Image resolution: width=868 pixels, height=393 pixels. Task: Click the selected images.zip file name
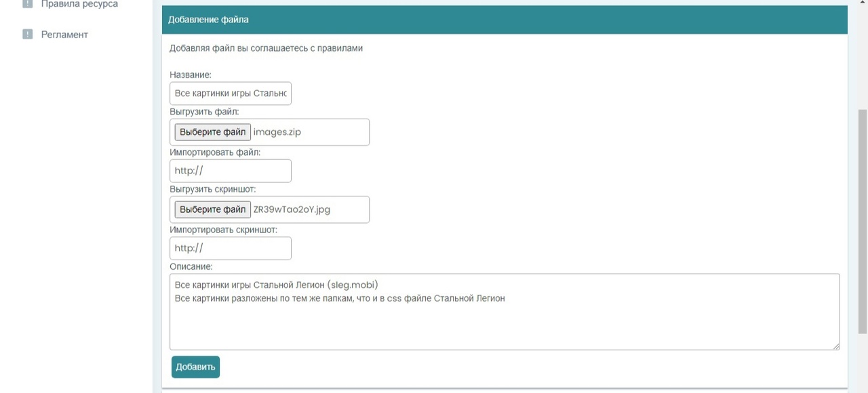coord(277,132)
